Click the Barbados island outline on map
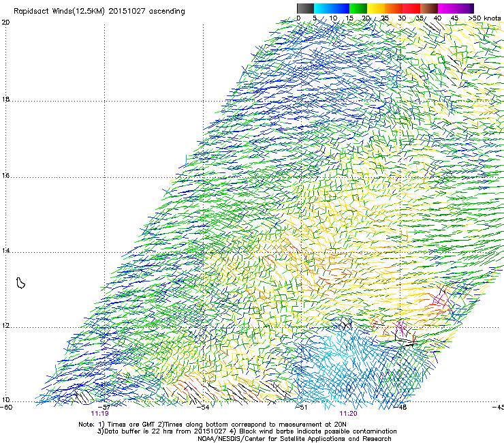 20,283
